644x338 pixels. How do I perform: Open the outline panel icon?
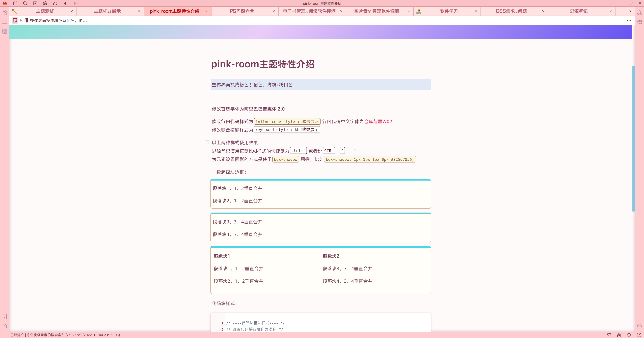point(5,22)
